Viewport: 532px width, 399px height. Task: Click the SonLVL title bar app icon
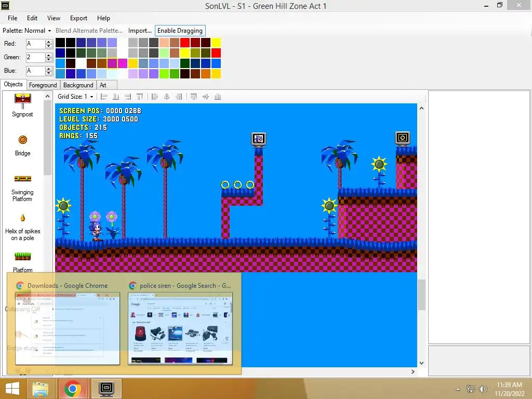point(5,5)
